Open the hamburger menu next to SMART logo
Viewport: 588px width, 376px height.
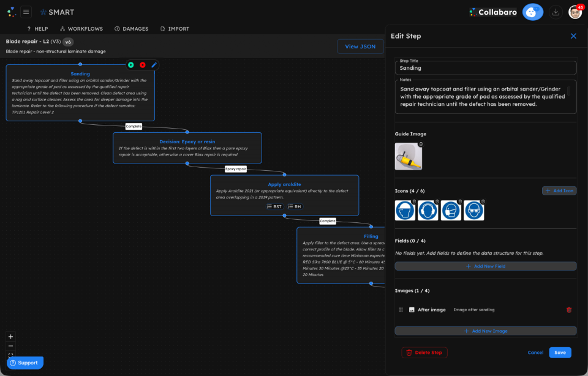coord(25,11)
